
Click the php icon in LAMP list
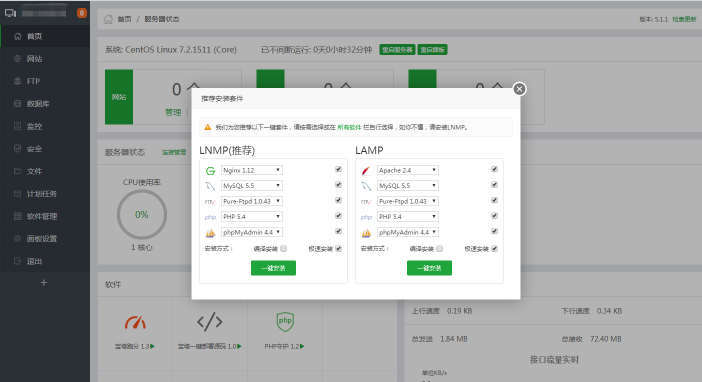coord(366,217)
